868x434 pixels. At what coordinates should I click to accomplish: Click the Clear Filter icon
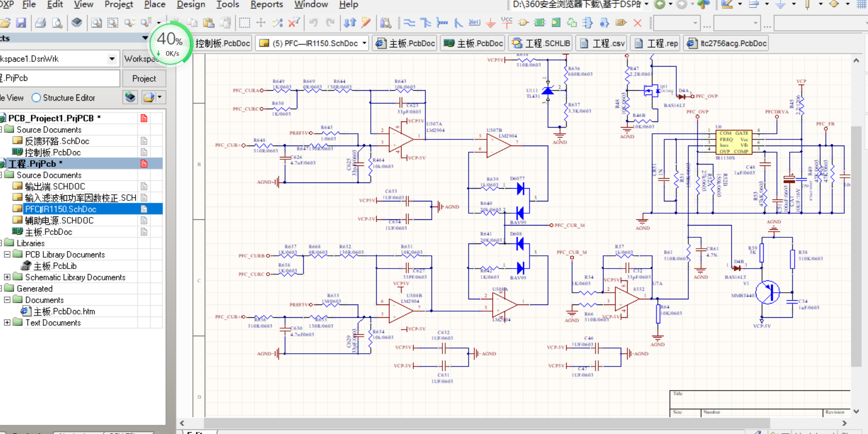(294, 23)
